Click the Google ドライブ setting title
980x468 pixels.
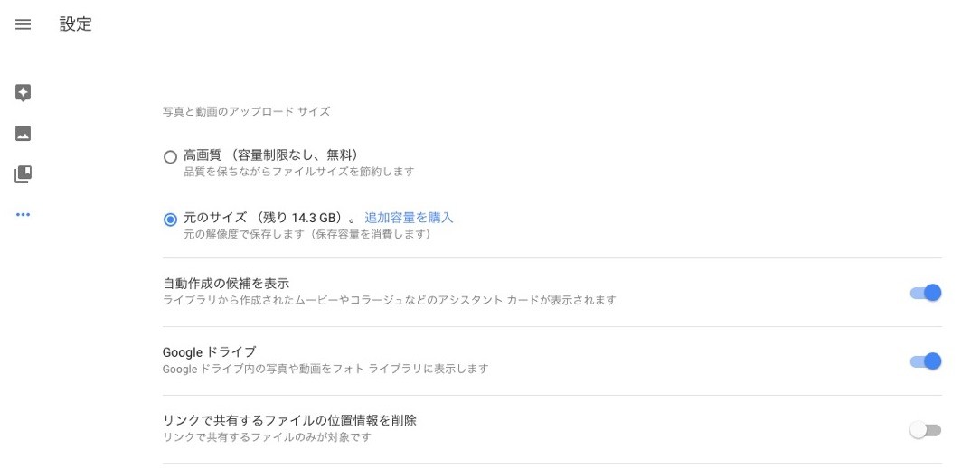pos(209,352)
